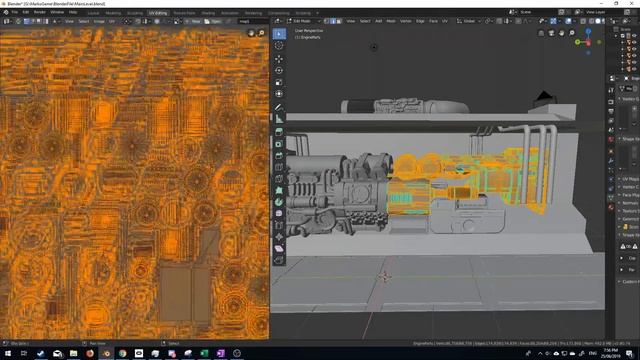640x360 pixels.
Task: Toggle viewport overlays button
Action: point(568,21)
